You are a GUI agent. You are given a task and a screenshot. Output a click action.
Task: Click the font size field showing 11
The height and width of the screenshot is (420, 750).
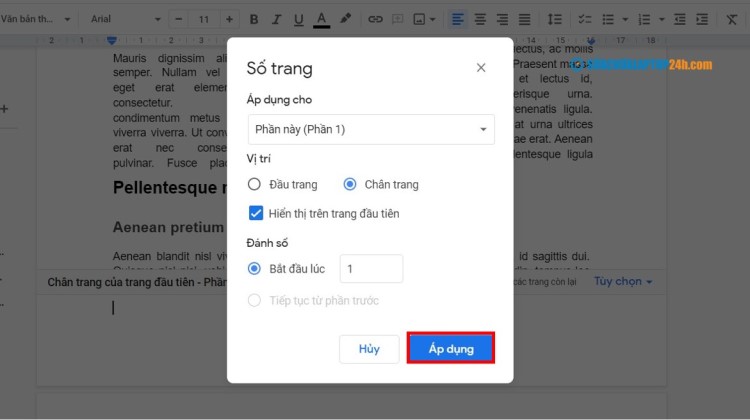(204, 19)
